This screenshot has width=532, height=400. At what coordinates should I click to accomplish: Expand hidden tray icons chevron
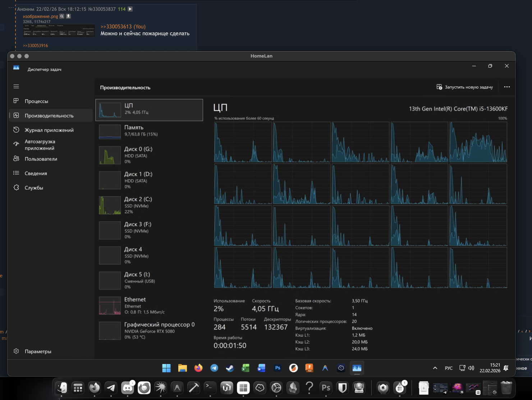(x=435, y=368)
